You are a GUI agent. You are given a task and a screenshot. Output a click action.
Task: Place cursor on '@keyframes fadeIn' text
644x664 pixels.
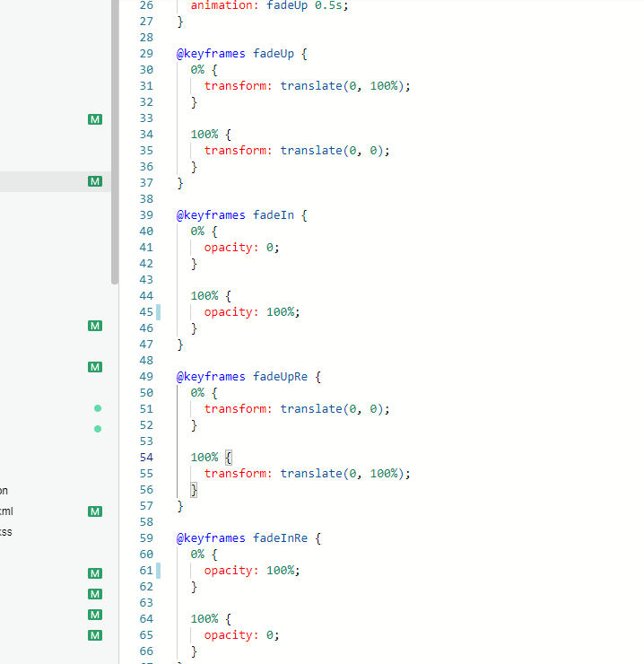tap(235, 215)
